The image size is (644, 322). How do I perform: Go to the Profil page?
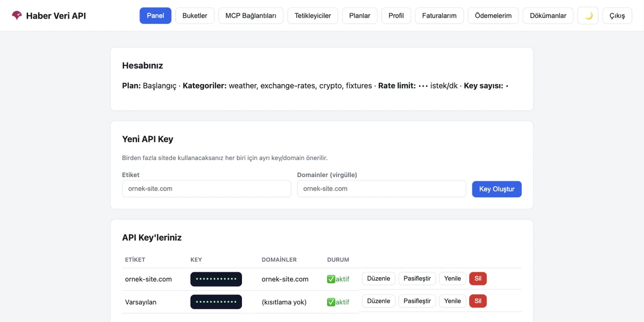tap(396, 16)
